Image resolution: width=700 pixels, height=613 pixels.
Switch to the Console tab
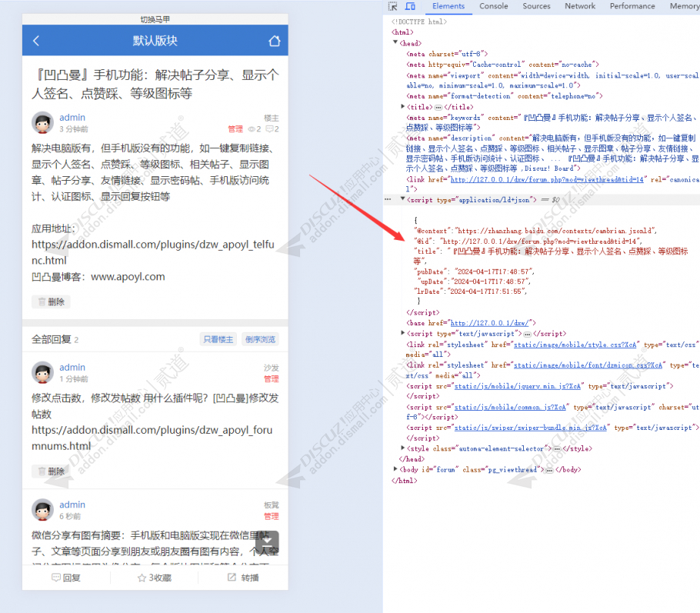click(493, 6)
